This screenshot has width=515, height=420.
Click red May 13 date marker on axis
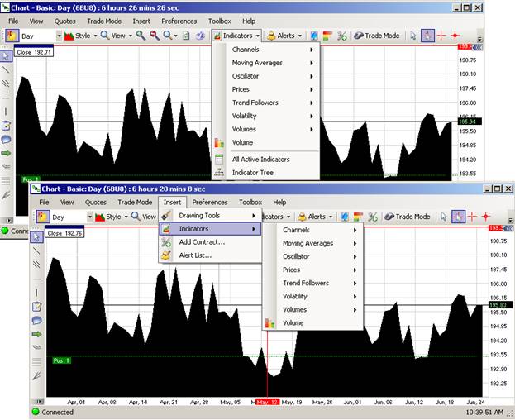[x=268, y=403]
